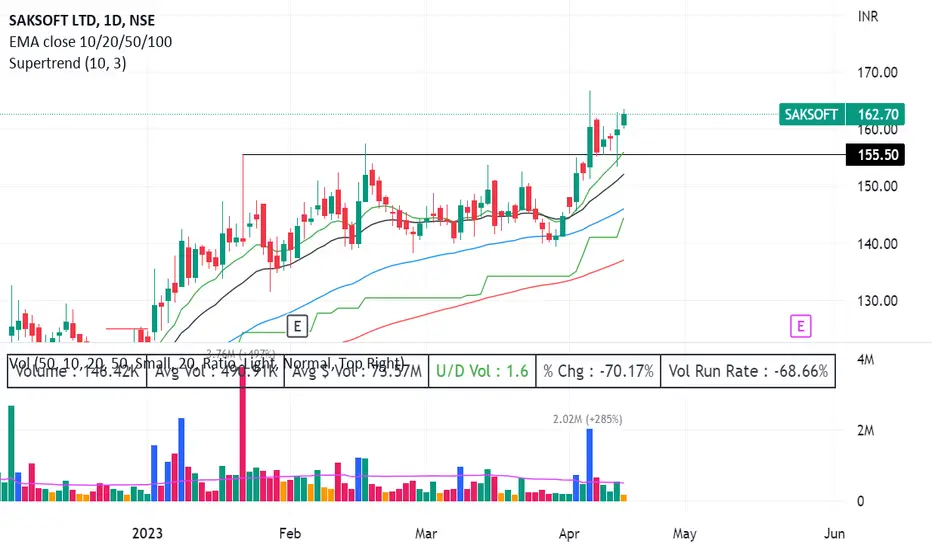Click the 155.50 horizontal line price label
The height and width of the screenshot is (550, 932).
[x=875, y=155]
